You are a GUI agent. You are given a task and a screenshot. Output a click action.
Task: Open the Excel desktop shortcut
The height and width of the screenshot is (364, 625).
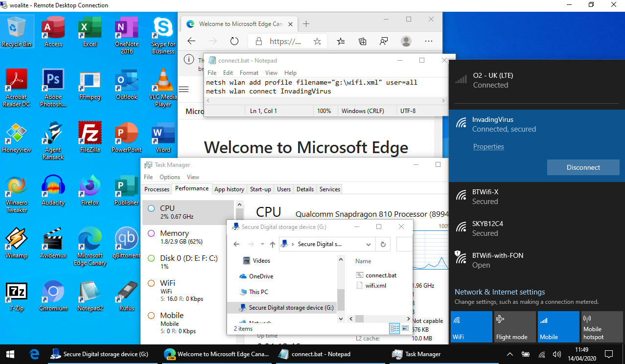click(x=90, y=31)
